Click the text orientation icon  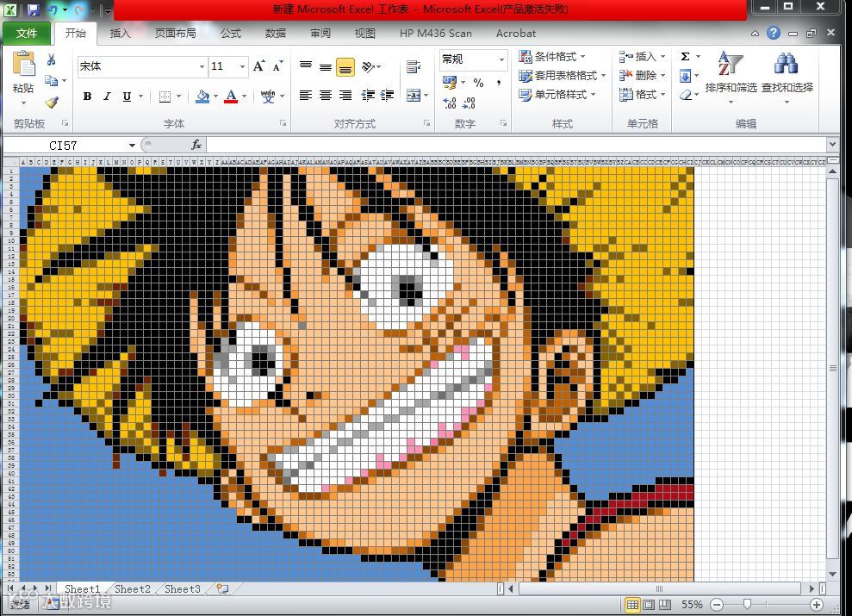[x=368, y=67]
